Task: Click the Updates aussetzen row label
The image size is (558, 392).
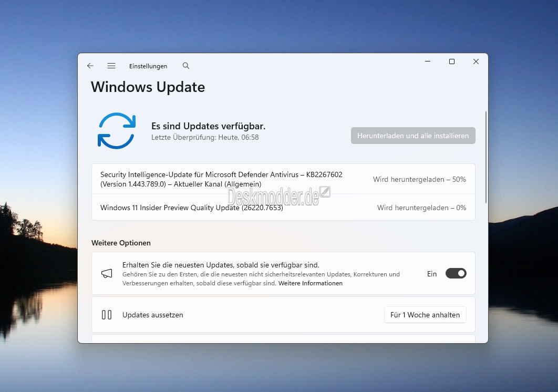Action: click(x=153, y=315)
